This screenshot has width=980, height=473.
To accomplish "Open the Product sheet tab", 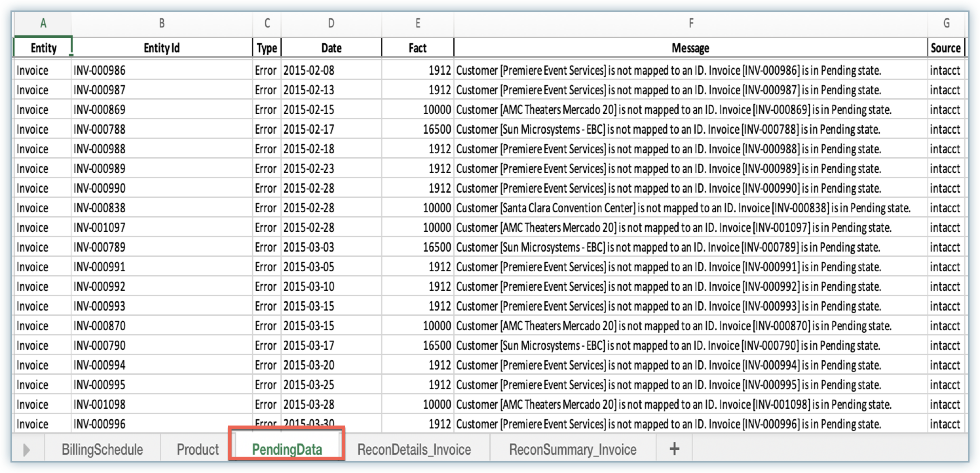I will click(198, 450).
